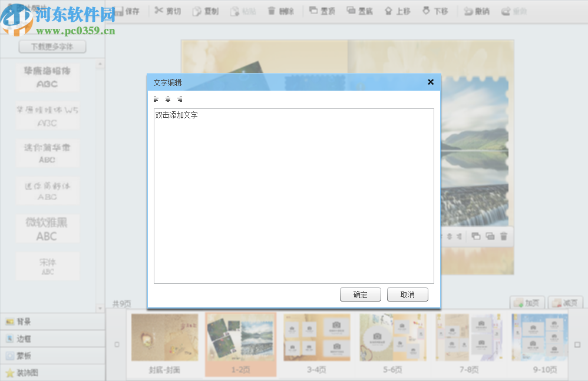This screenshot has height=381, width=588.
Task: Select the 宋体 font entry
Action: (47, 266)
